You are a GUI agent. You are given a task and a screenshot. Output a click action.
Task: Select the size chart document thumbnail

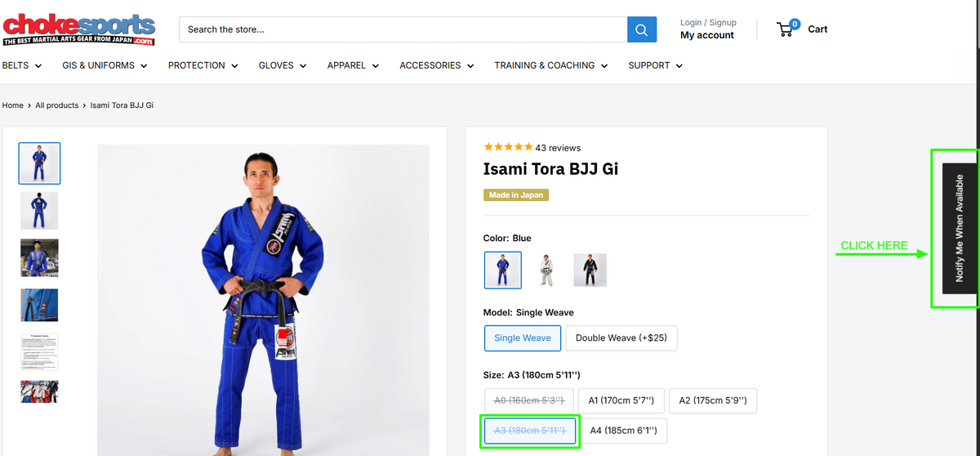pos(39,352)
